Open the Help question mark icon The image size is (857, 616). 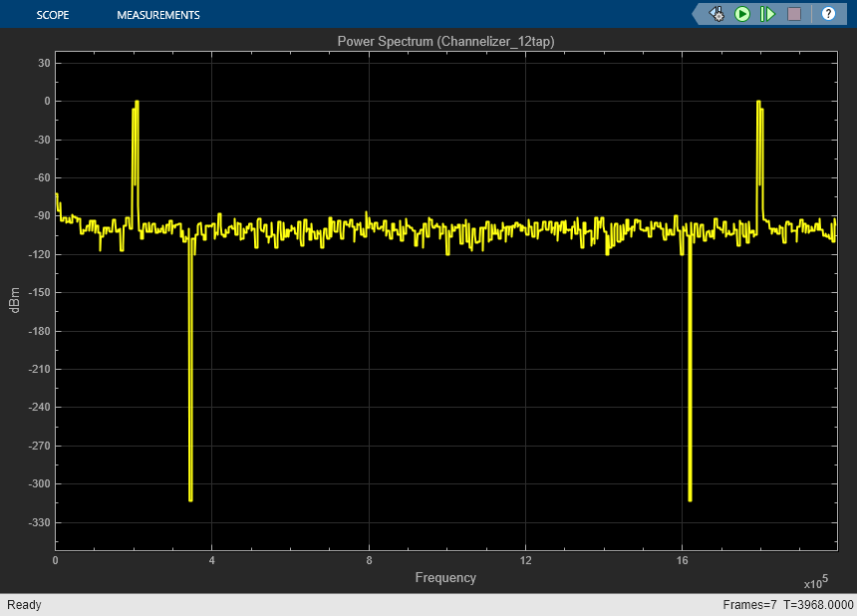click(828, 14)
